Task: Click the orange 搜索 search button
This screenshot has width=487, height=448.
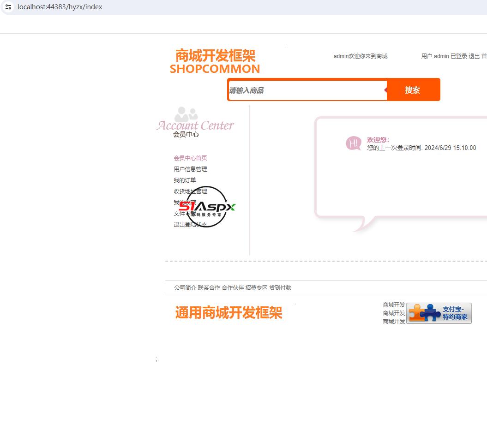Action: coord(413,90)
